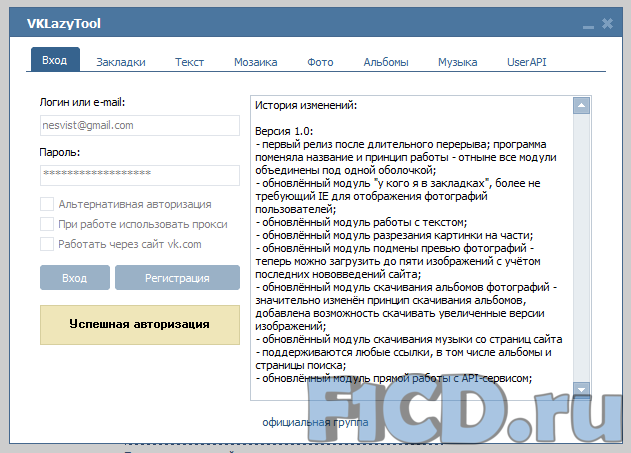Switch to the Закладки tab
This screenshot has height=453, width=631.
[121, 62]
